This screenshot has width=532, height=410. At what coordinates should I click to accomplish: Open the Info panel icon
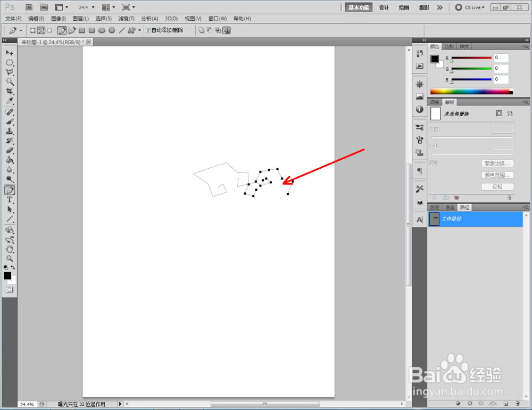pyautogui.click(x=420, y=109)
